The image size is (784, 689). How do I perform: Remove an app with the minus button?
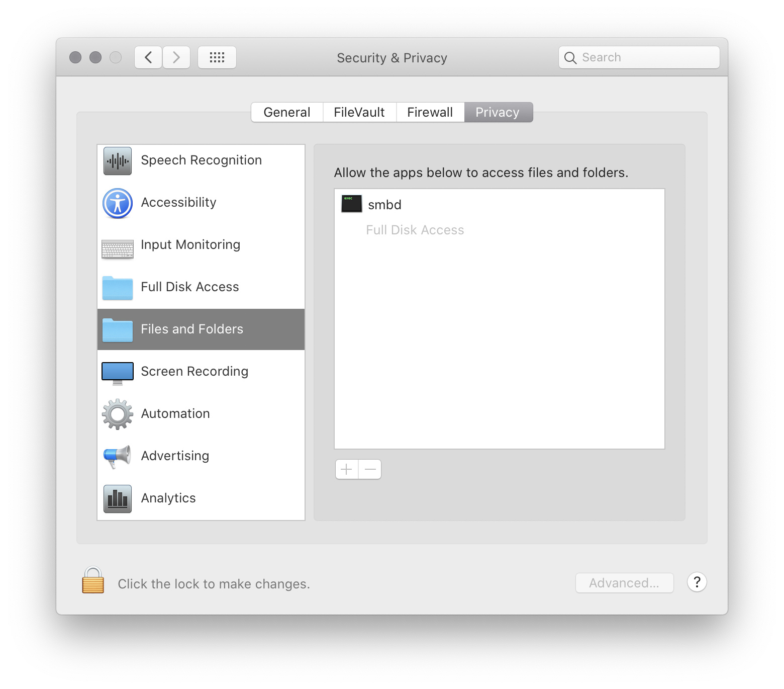coord(370,469)
